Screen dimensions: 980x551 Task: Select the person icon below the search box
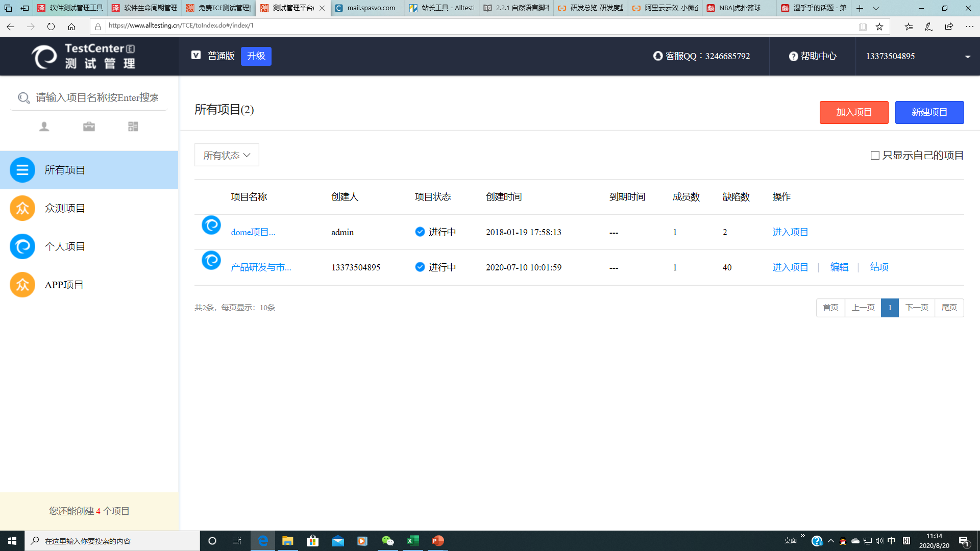click(x=44, y=126)
